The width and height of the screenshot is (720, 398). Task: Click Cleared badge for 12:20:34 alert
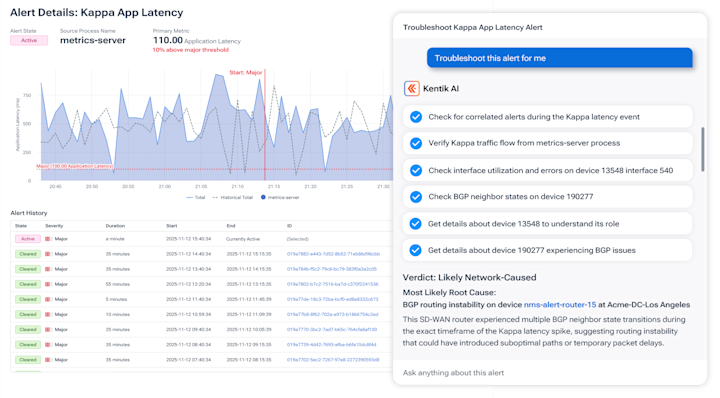(x=28, y=284)
